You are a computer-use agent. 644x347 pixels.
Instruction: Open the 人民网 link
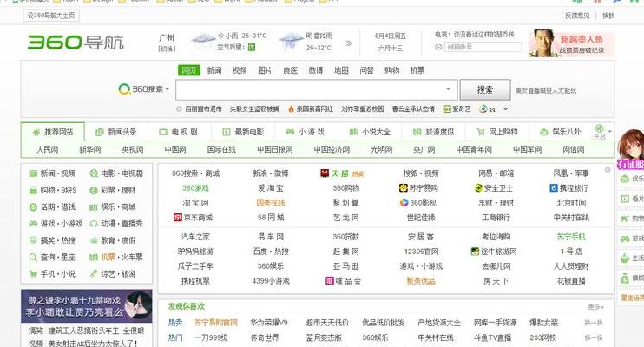(x=48, y=149)
